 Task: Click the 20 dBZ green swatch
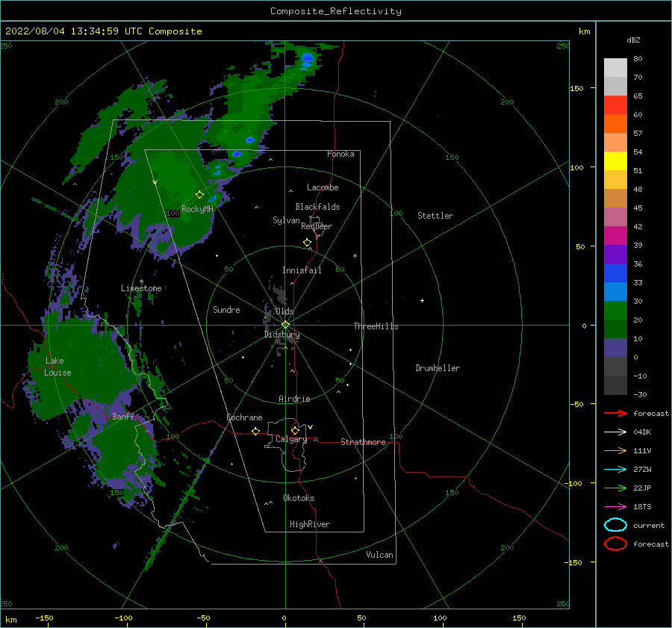point(615,310)
